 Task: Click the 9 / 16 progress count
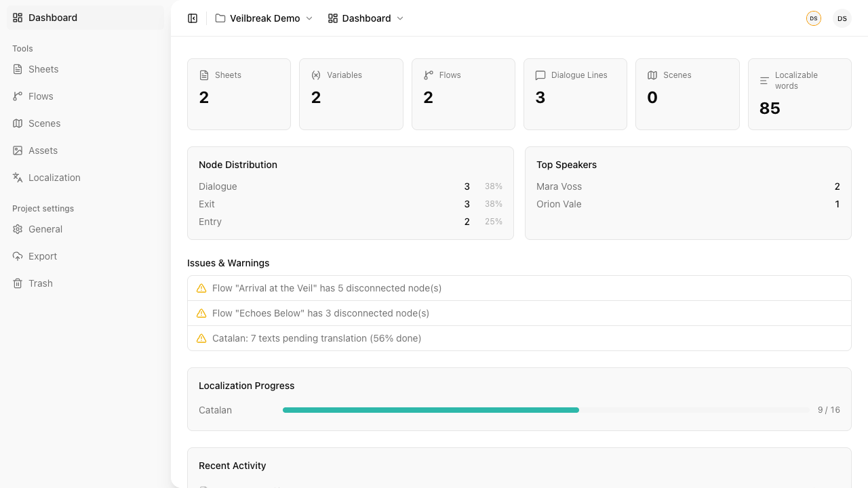(x=829, y=410)
